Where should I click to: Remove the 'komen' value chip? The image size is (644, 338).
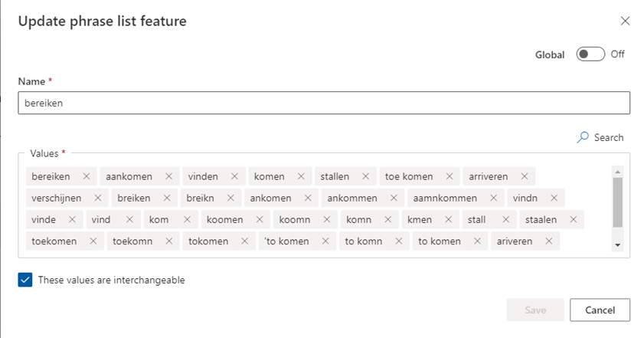[x=301, y=176]
